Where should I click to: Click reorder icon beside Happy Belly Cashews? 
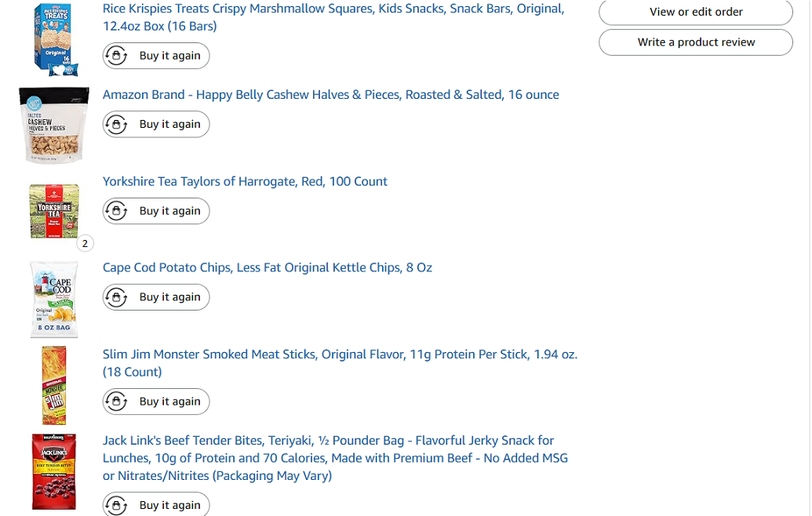(117, 124)
